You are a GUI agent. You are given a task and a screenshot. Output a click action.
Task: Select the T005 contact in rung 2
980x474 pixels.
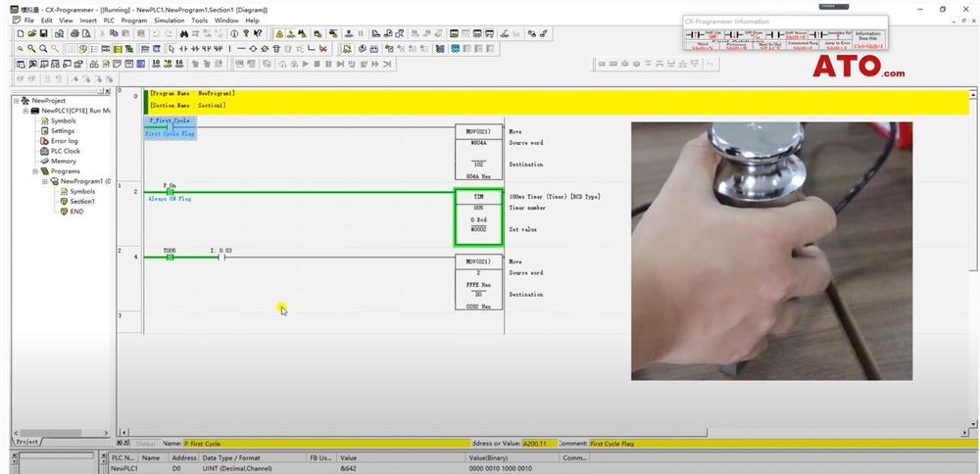coord(170,257)
